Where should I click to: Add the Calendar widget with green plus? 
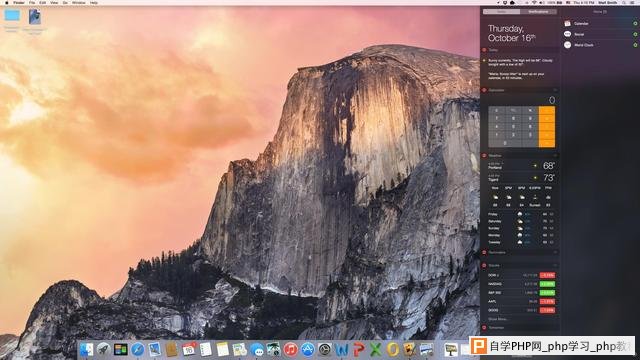click(635, 24)
